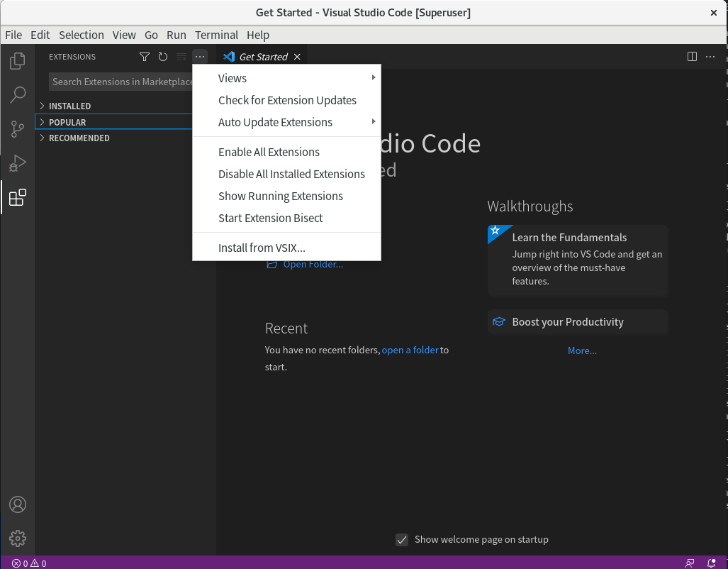Close the Get Started tab

click(x=297, y=57)
